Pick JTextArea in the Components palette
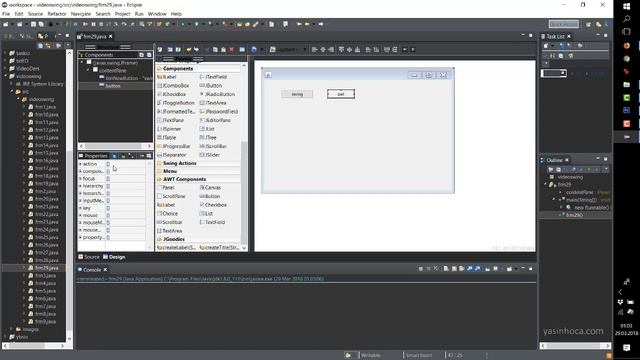 (213, 103)
